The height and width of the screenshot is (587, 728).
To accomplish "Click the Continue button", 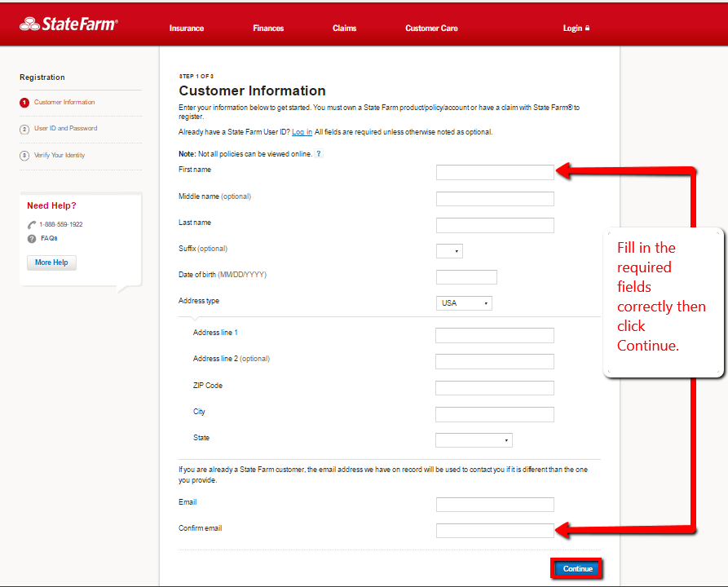I will (577, 569).
